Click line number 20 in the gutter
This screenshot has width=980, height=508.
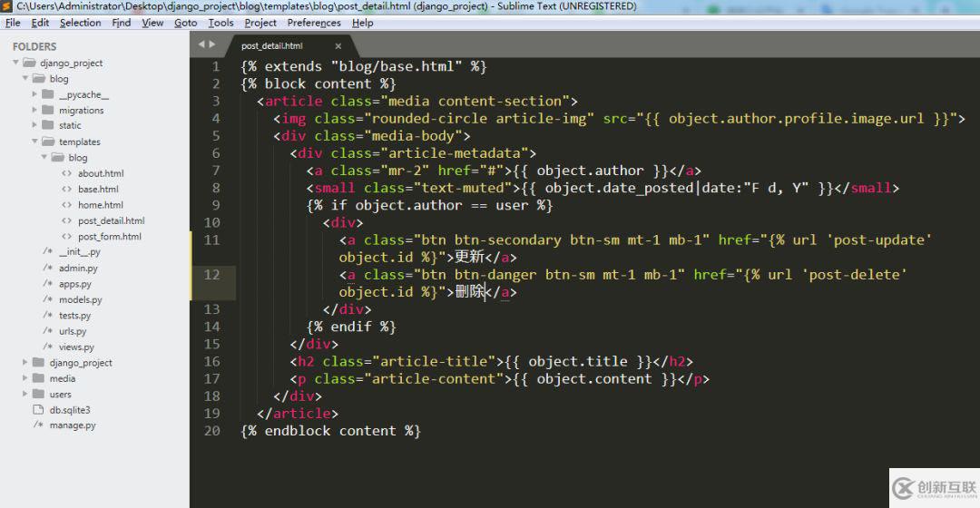point(211,431)
